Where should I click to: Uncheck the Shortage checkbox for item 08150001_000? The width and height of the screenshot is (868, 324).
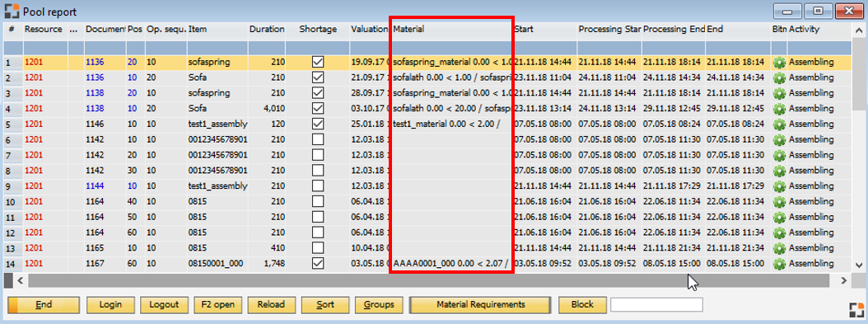coord(318,264)
